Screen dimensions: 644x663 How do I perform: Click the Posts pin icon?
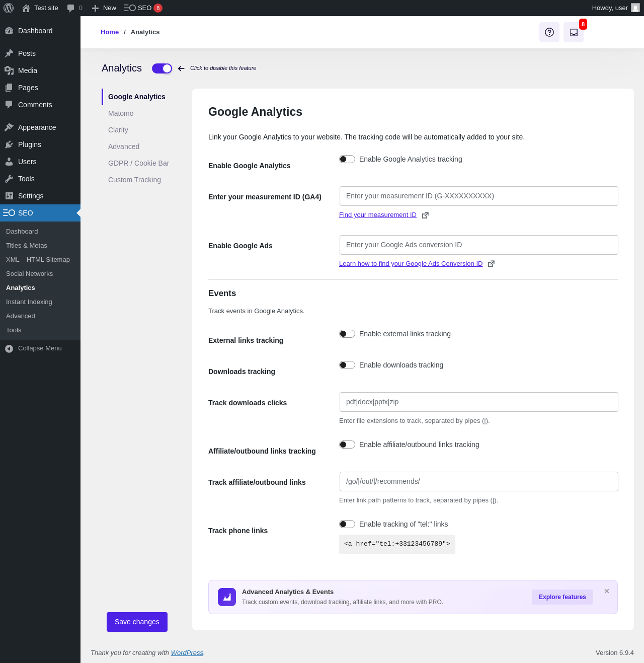click(9, 53)
